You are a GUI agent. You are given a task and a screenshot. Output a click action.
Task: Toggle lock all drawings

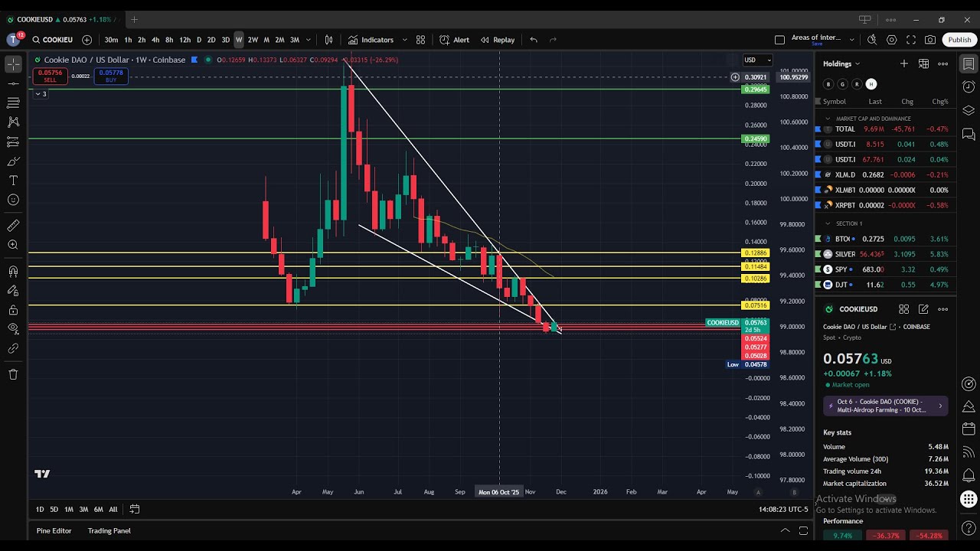pos(13,310)
